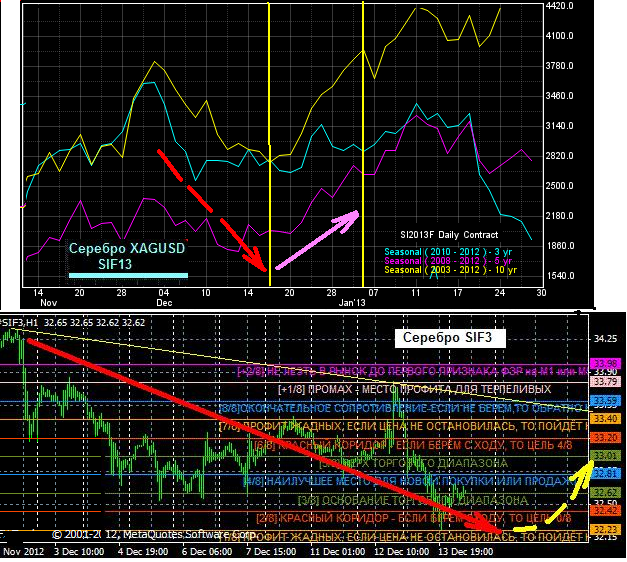Click the white 'Серебро SIF3' label box

(450, 338)
